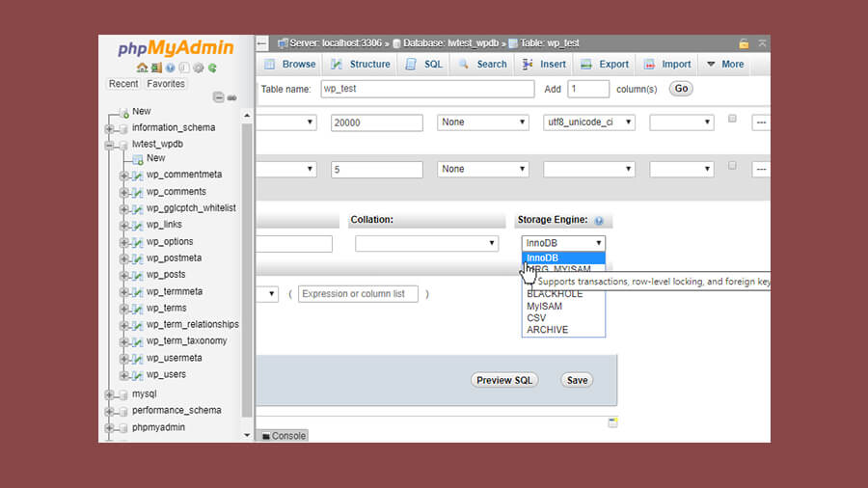Open wp_term_relationships table in tree
Screen dimensions: 868x488
click(x=193, y=325)
